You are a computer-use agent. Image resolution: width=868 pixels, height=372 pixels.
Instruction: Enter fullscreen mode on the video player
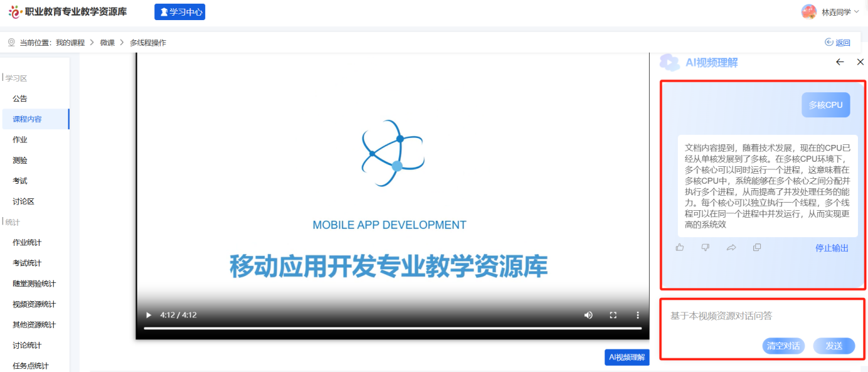point(613,315)
